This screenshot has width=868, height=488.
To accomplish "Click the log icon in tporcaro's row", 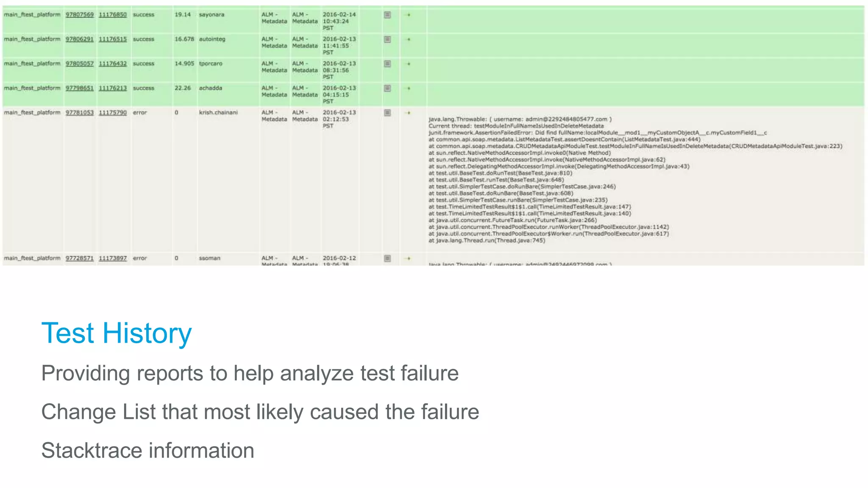I will [x=387, y=64].
